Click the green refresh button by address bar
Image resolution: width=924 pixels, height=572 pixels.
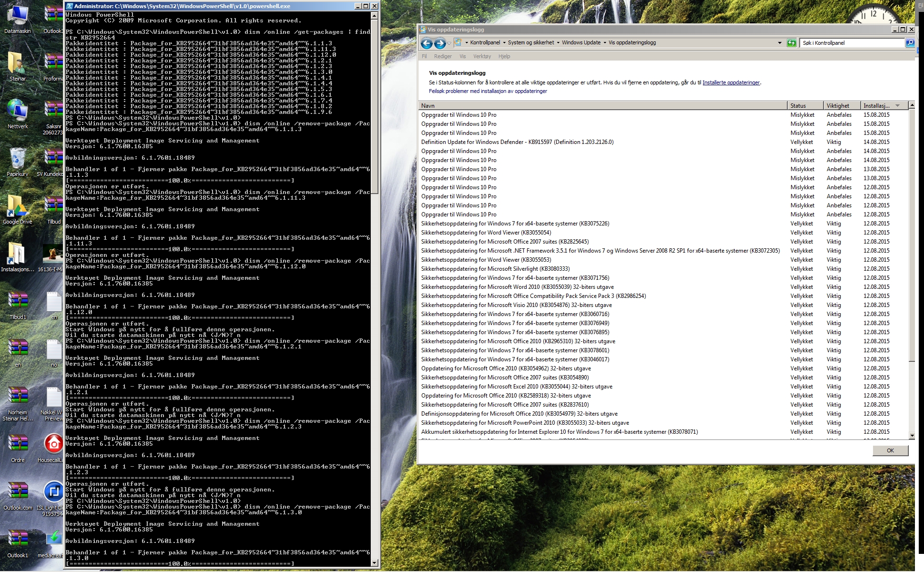[x=792, y=43]
